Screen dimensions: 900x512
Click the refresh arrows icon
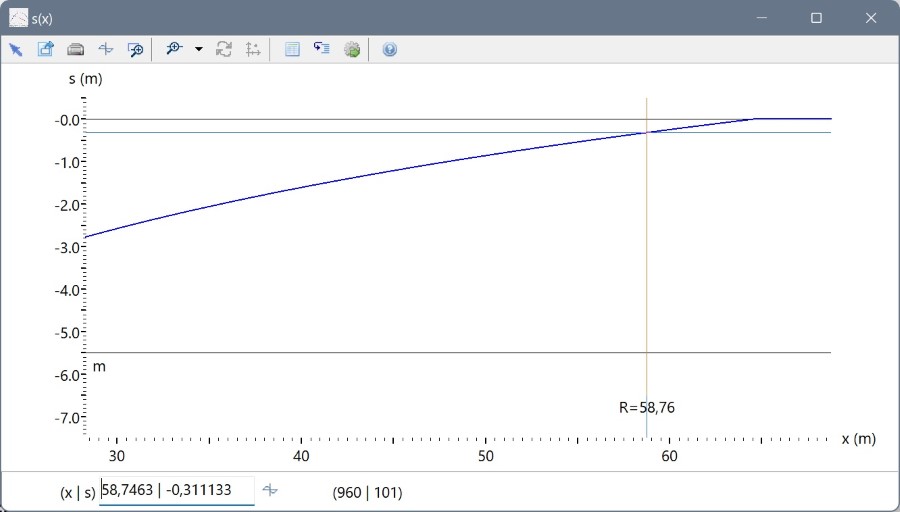(x=224, y=49)
